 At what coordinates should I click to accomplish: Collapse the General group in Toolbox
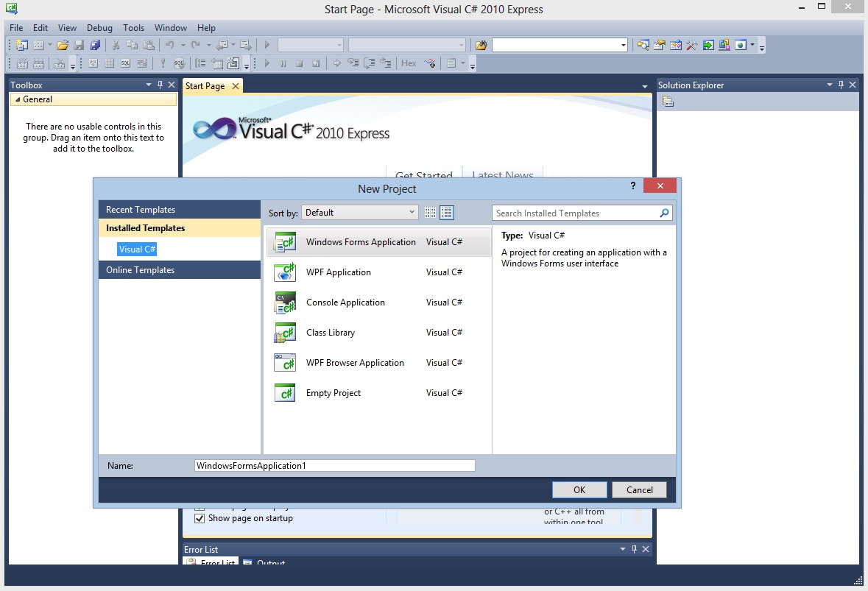click(18, 99)
